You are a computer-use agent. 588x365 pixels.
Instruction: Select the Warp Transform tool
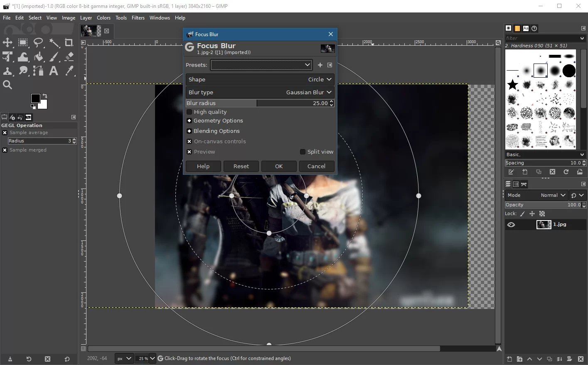tap(23, 57)
